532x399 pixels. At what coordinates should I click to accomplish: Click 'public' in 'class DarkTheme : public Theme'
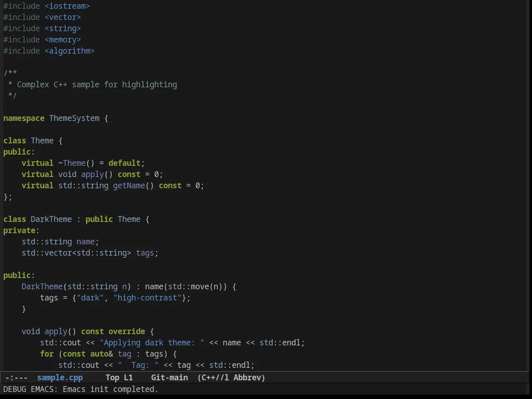pyautogui.click(x=99, y=219)
